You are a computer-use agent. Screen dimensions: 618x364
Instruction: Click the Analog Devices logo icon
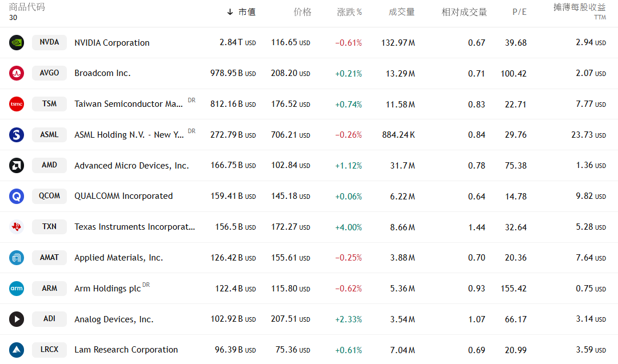(17, 319)
